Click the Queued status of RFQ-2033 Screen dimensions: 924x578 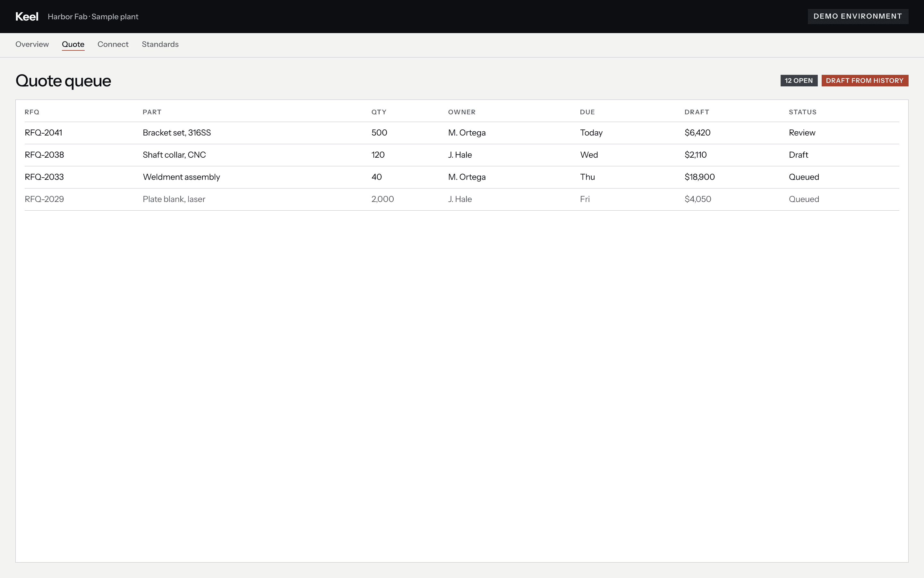point(804,177)
